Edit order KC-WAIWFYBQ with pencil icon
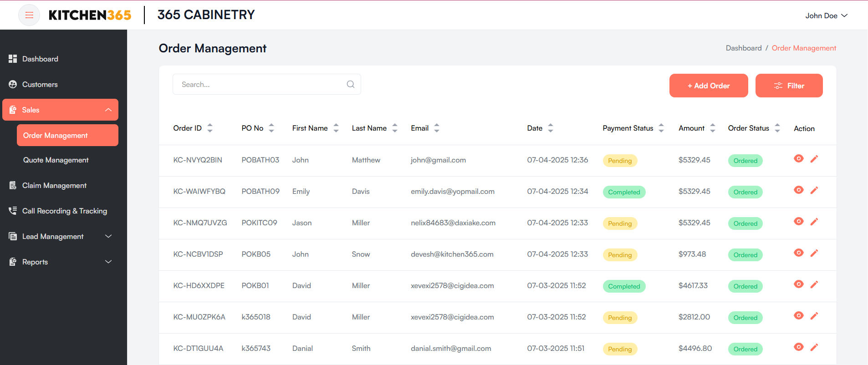 [814, 190]
